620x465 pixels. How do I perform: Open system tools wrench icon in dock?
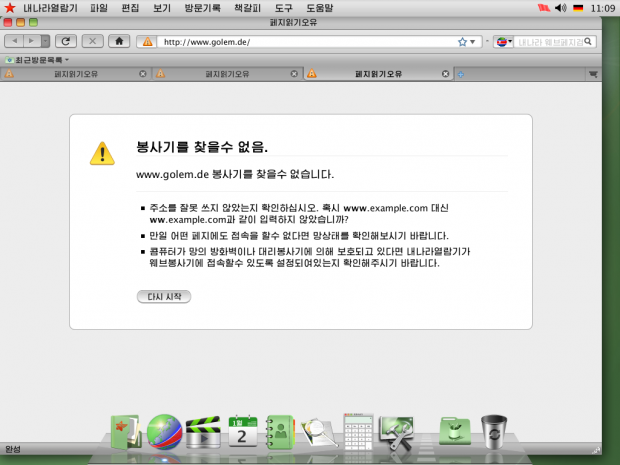[395, 432]
